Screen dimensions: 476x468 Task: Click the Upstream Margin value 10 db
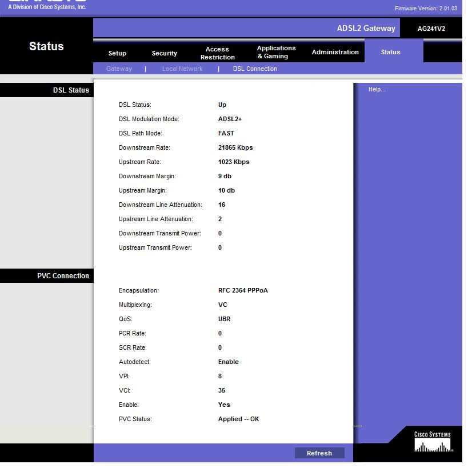226,190
